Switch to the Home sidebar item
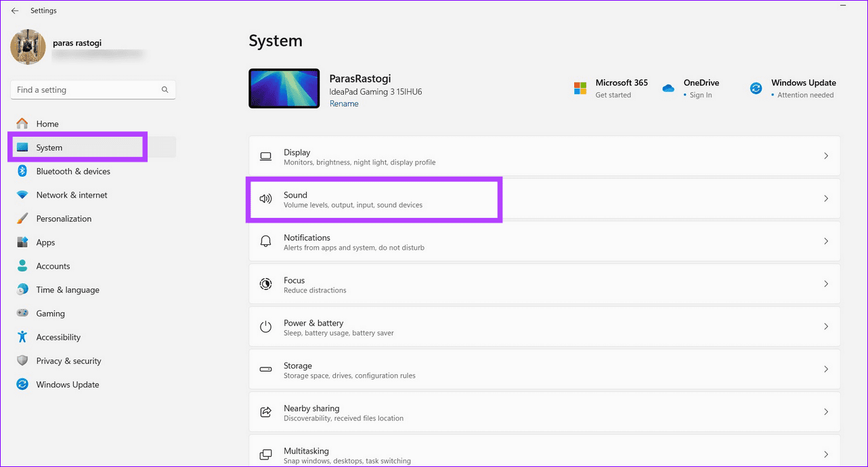 [x=47, y=123]
